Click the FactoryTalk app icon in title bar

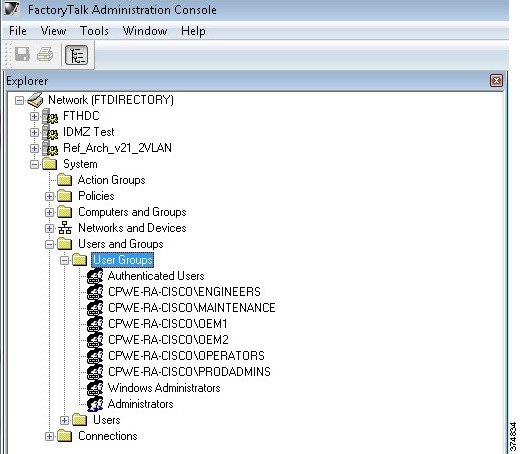tap(11, 8)
